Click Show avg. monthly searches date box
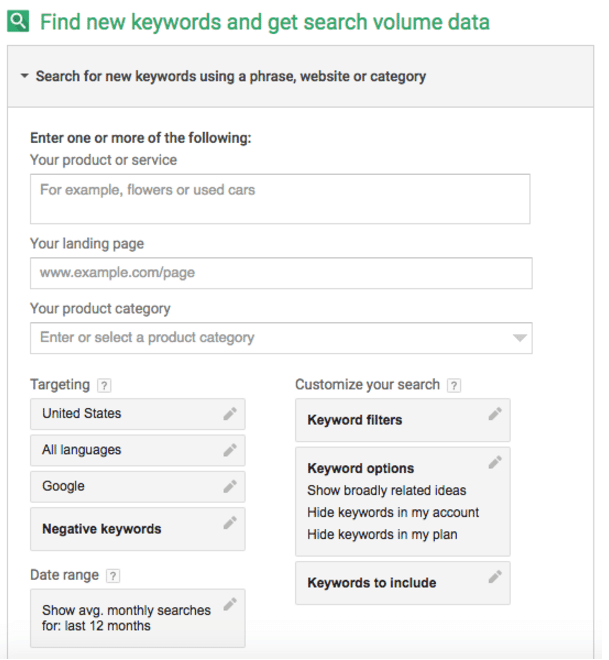The height and width of the screenshot is (660, 609). [125, 618]
